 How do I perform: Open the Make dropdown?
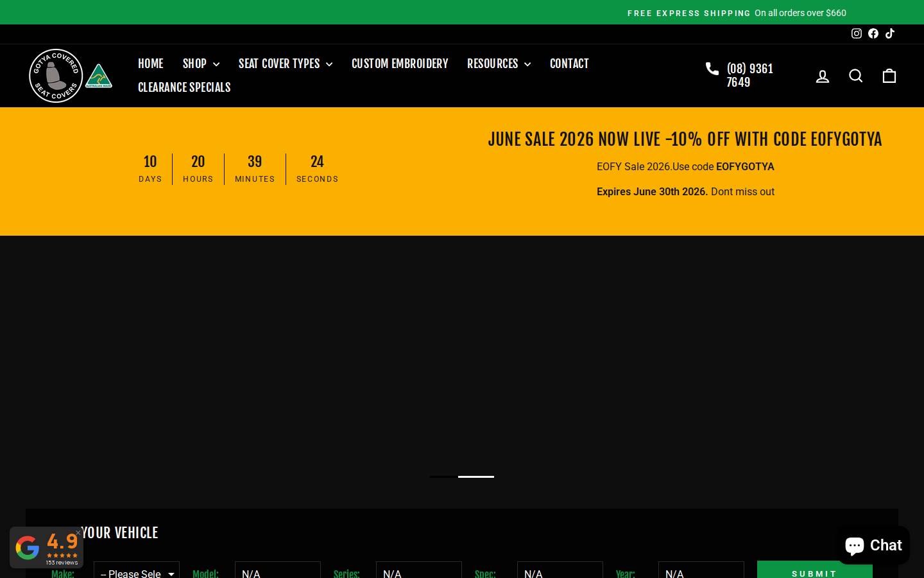click(137, 570)
